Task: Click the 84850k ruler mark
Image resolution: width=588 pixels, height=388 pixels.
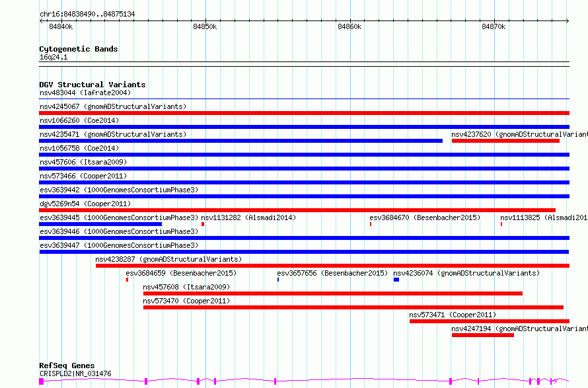Action: click(x=205, y=26)
